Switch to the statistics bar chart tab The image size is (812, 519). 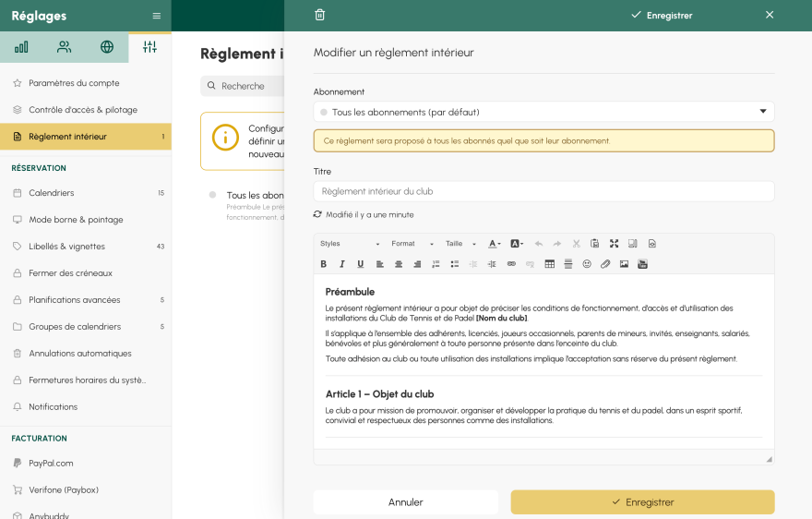[21, 47]
